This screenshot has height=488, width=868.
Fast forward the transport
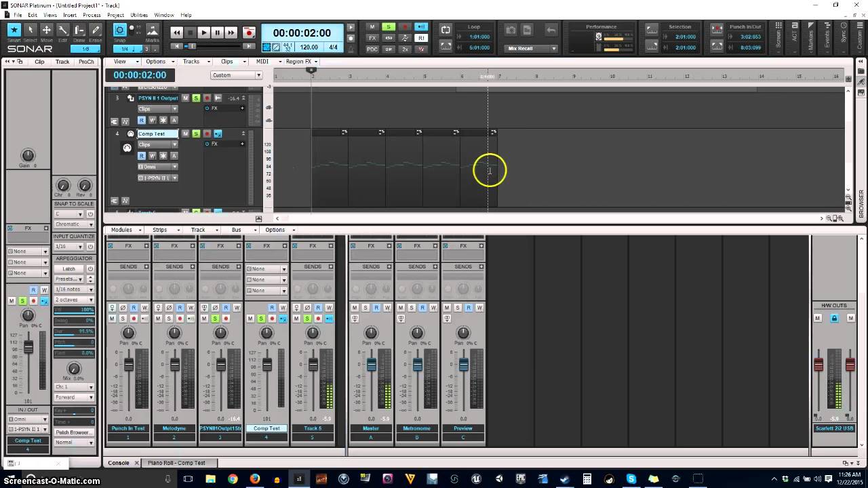click(x=231, y=32)
